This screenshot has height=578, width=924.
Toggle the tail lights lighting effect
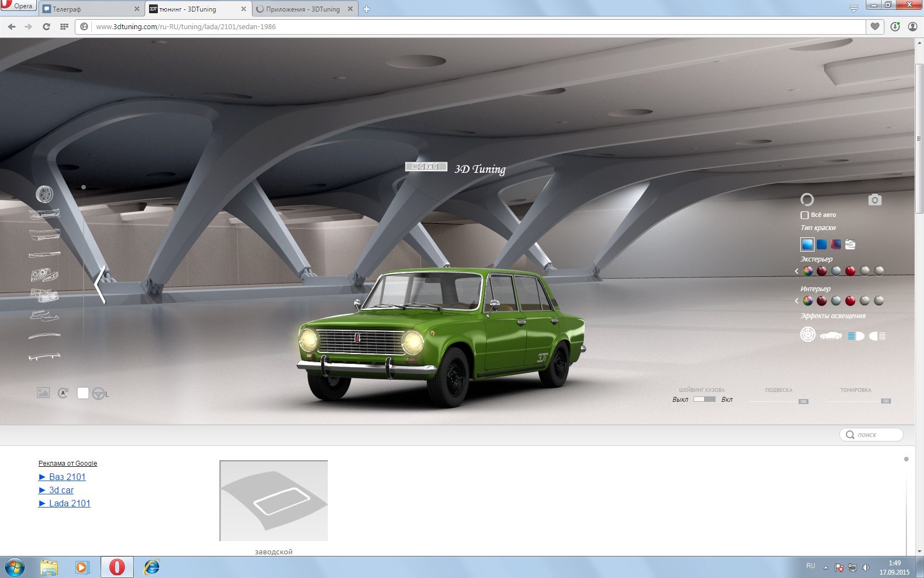pos(877,336)
